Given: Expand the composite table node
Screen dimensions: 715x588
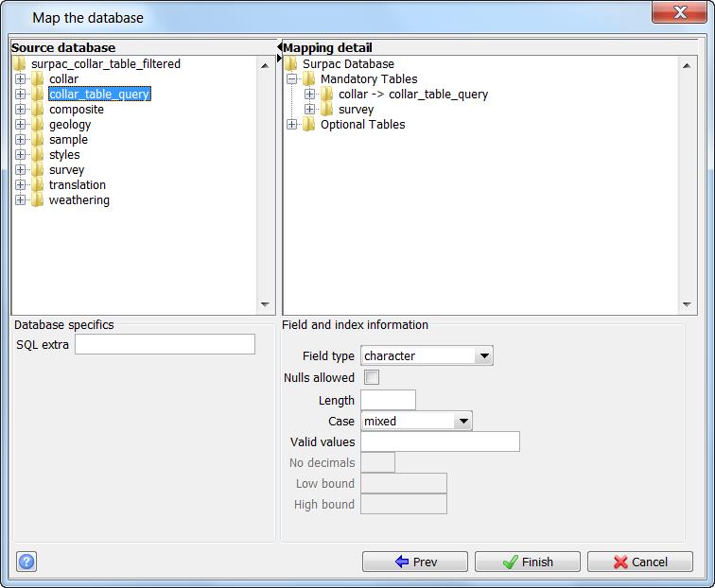Looking at the screenshot, I should click(x=20, y=110).
